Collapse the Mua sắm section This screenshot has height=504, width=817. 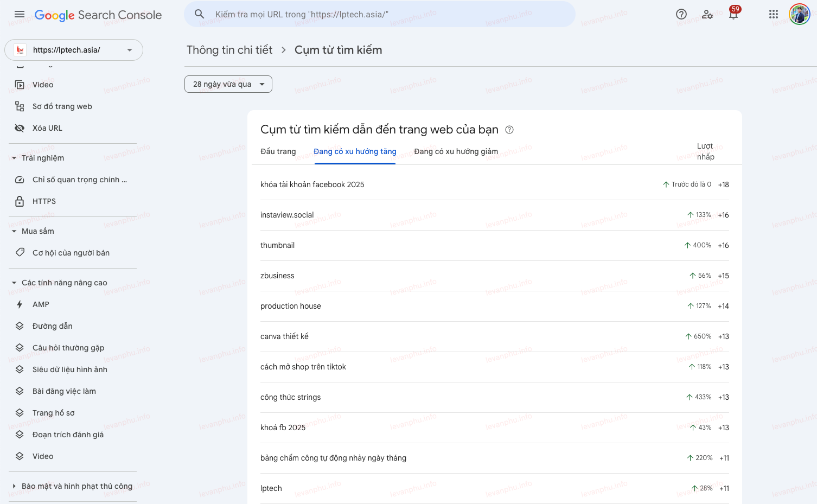pyautogui.click(x=14, y=231)
